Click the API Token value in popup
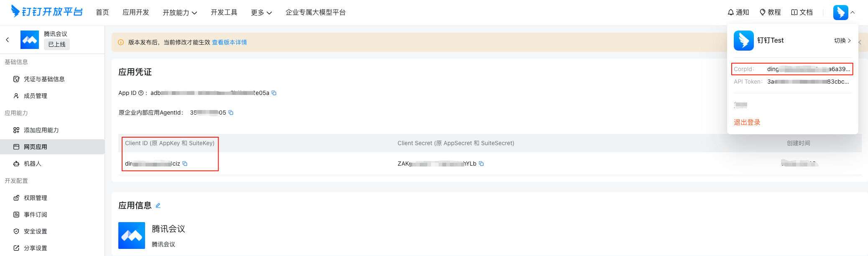The height and width of the screenshot is (256, 868). [808, 82]
